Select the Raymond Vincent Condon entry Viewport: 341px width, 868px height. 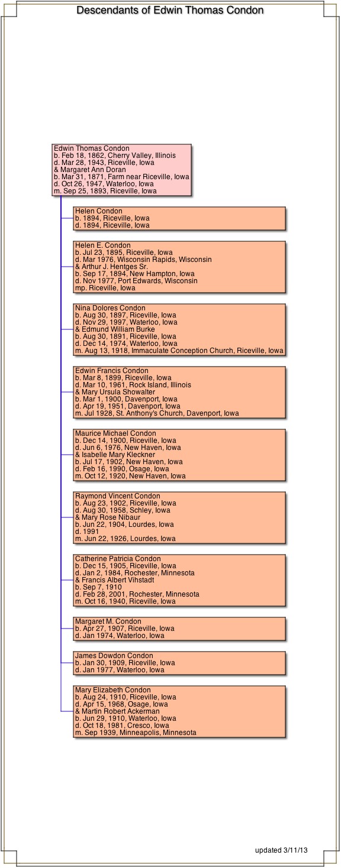point(179,517)
